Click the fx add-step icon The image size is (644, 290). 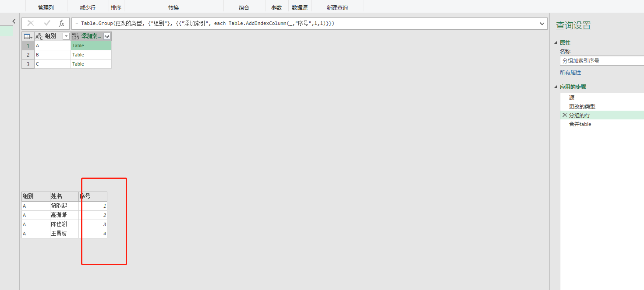click(62, 24)
